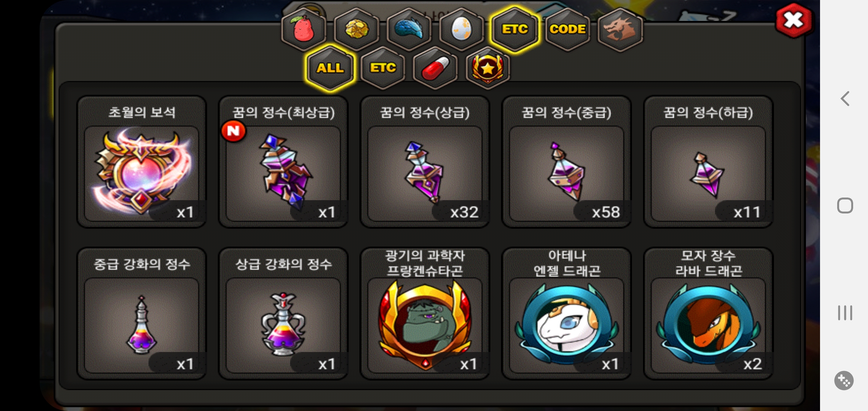Tap the Android home button
The width and height of the screenshot is (868, 411).
coord(845,205)
